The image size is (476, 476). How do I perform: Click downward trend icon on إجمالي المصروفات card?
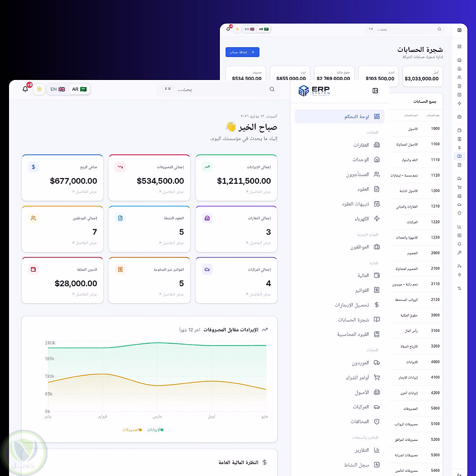coord(120,167)
